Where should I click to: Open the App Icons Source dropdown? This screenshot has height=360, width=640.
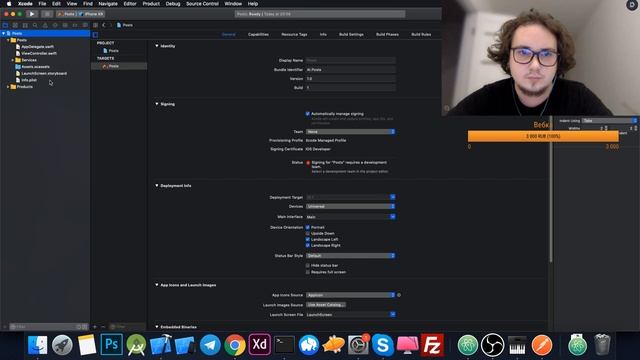351,295
